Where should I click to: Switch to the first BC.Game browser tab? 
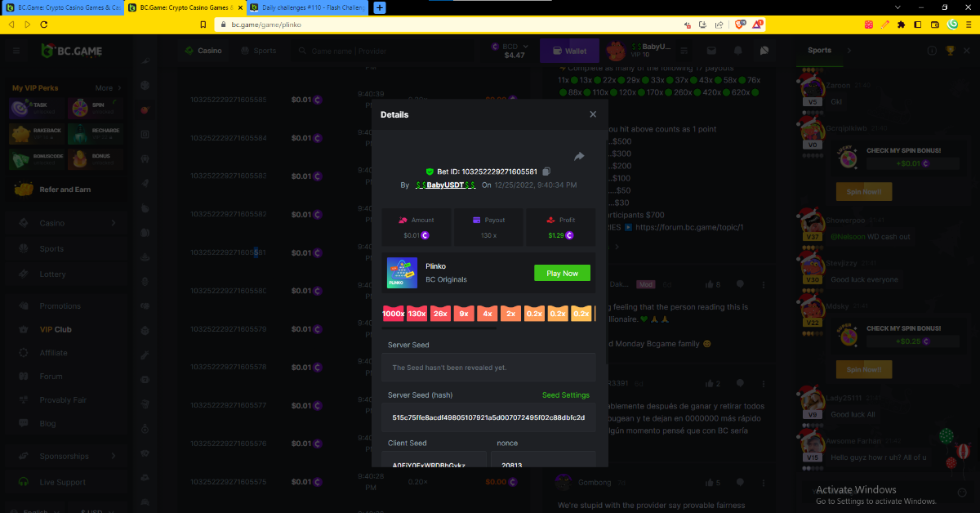64,7
